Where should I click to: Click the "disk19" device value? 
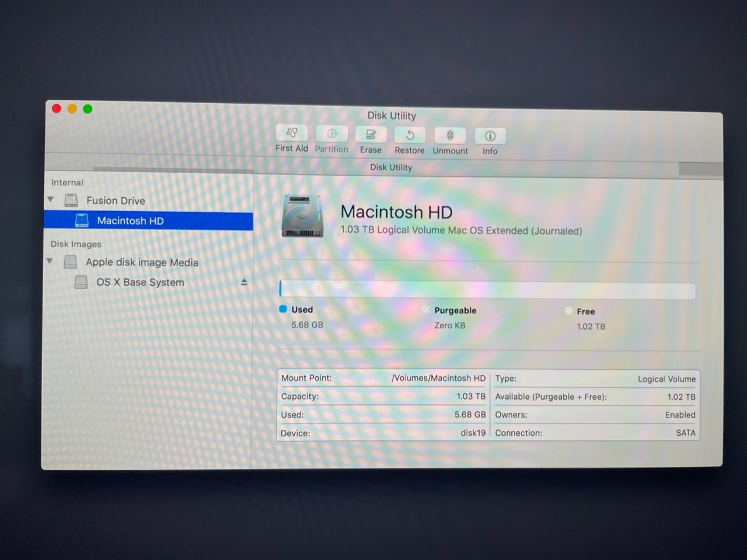(x=473, y=433)
